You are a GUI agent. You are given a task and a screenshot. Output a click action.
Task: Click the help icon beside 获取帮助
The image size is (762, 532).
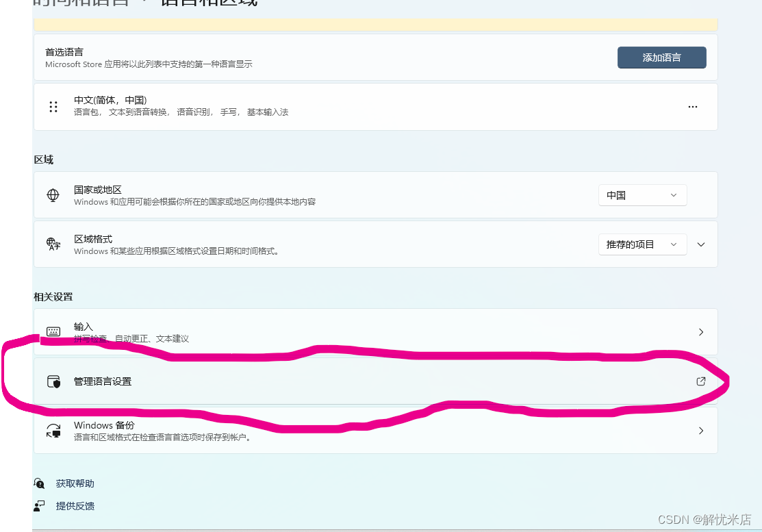tap(39, 483)
